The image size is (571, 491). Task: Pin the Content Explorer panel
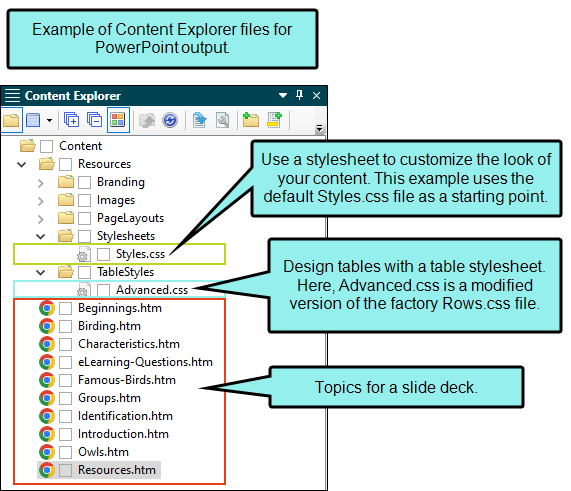pos(299,95)
